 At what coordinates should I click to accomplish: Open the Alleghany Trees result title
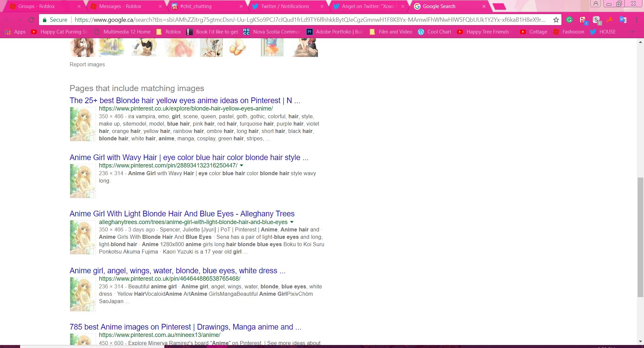[182, 214]
